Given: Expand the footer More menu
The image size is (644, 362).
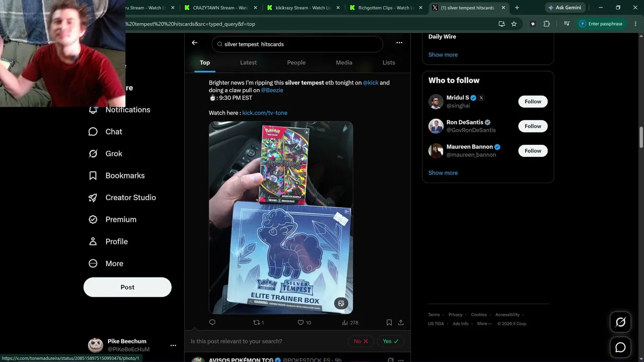Looking at the screenshot, I should [484, 324].
